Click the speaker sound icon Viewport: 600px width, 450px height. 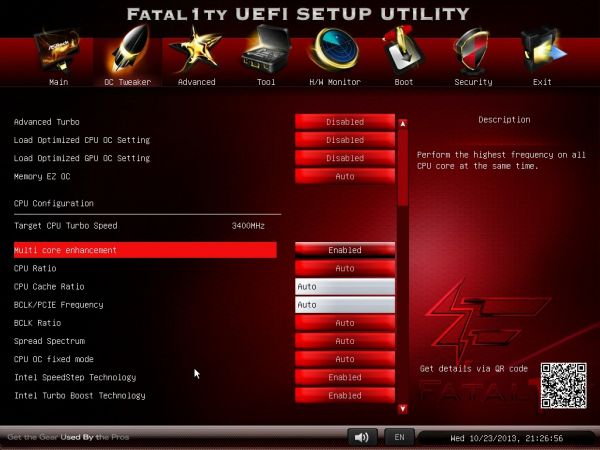362,437
